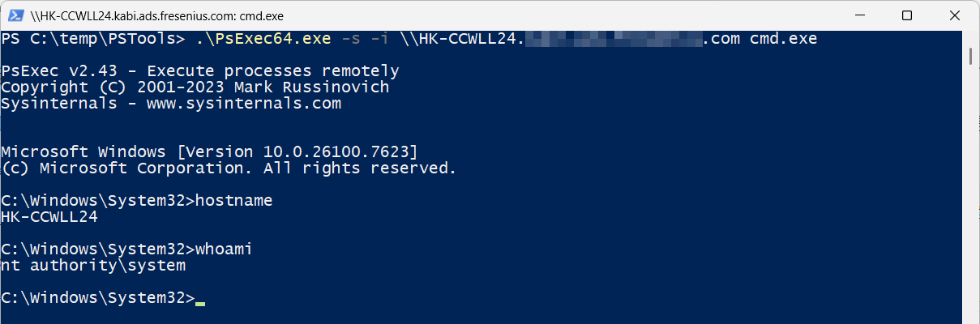Click the empty scrollbar track below the thumb

(971, 202)
